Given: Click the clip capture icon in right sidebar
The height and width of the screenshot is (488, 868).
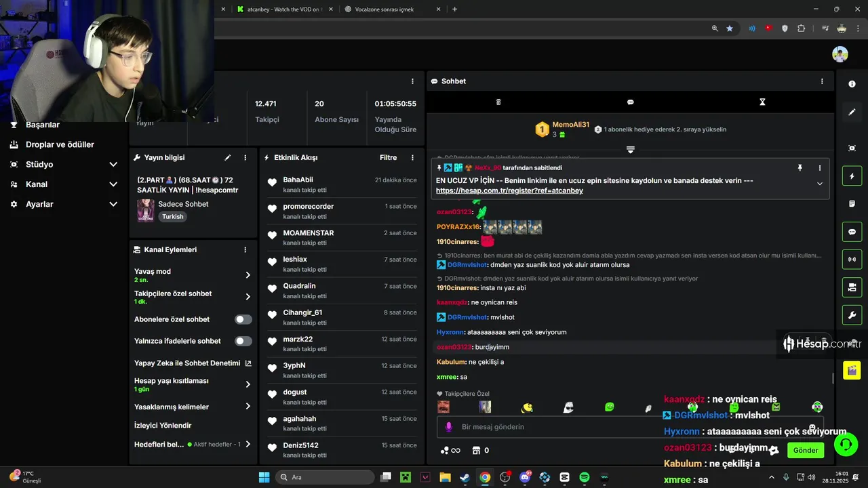Looking at the screenshot, I should coord(852,148).
